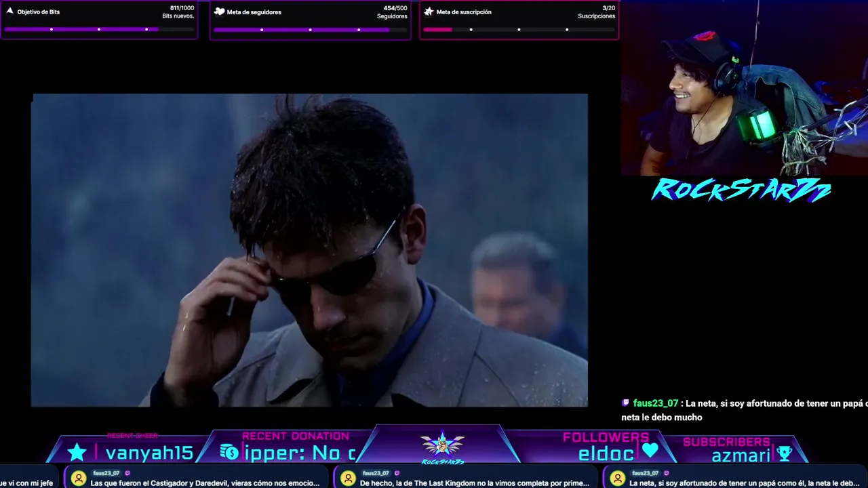This screenshot has height=488, width=868.
Task: Click the faus23_07 username in chat
Action: coord(656,403)
